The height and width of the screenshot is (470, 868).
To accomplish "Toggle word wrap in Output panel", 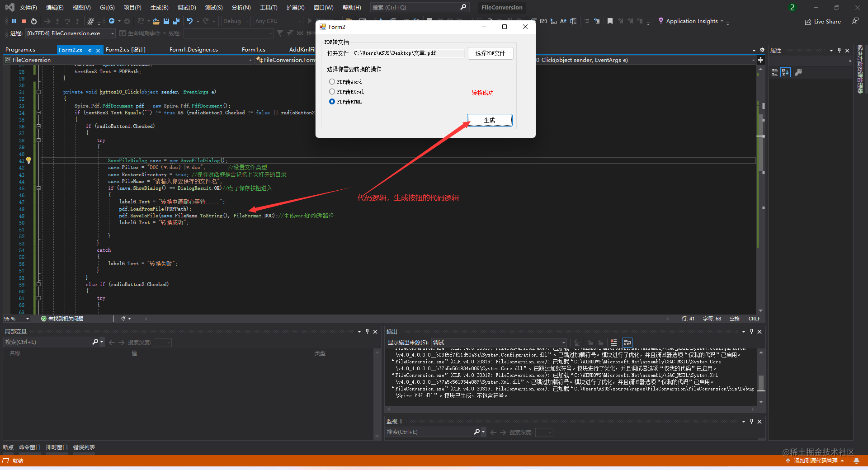I will pos(627,343).
